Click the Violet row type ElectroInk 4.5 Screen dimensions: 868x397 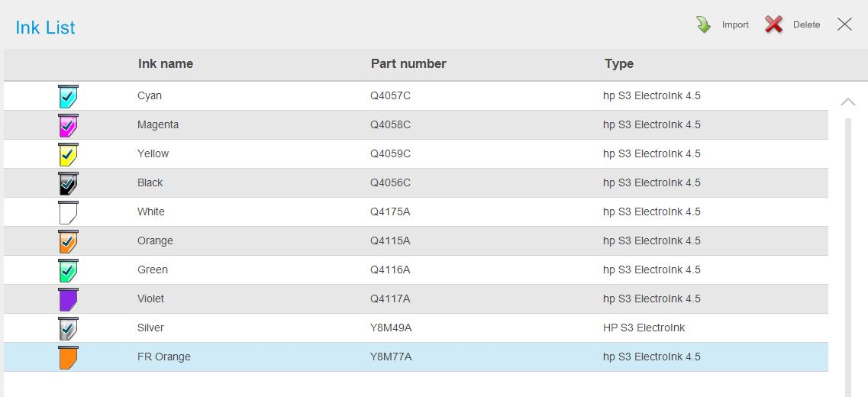coord(651,299)
